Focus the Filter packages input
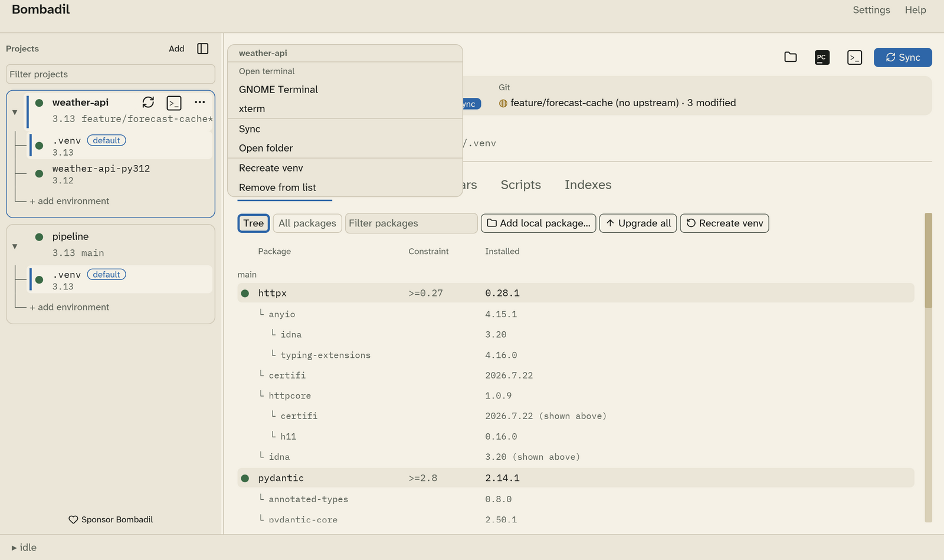 pyautogui.click(x=411, y=223)
